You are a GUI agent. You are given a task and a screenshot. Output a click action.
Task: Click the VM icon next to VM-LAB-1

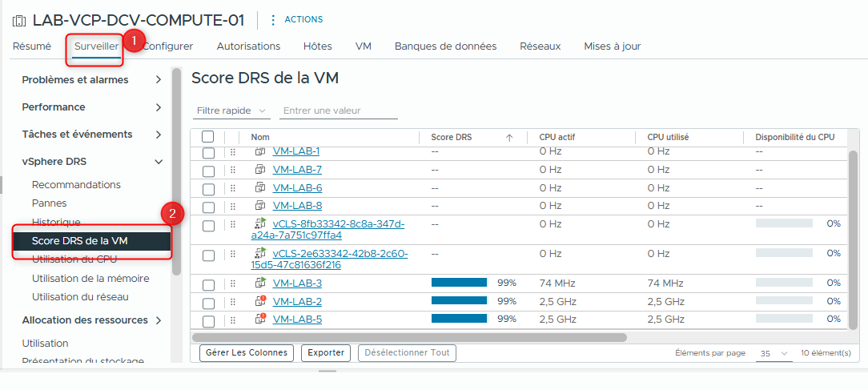tap(260, 151)
